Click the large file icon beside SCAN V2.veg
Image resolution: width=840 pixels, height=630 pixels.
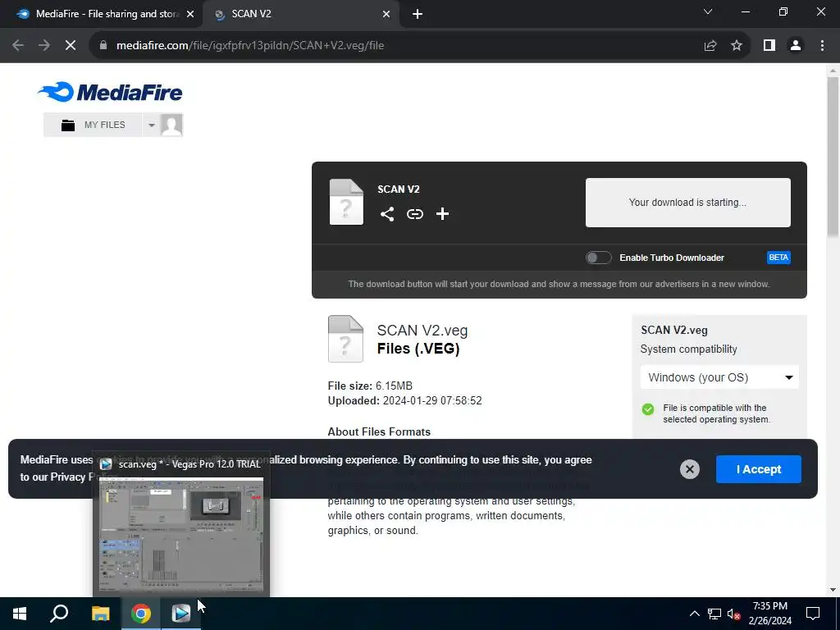[345, 339]
